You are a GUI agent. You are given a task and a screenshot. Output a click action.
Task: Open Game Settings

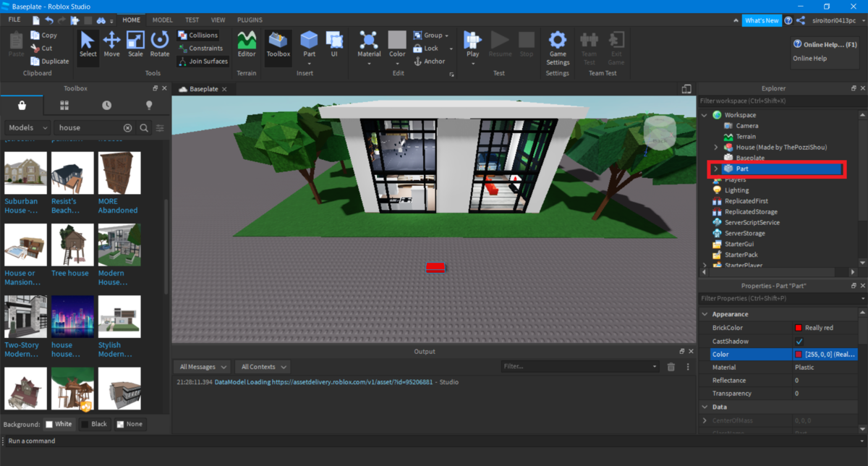pyautogui.click(x=557, y=48)
